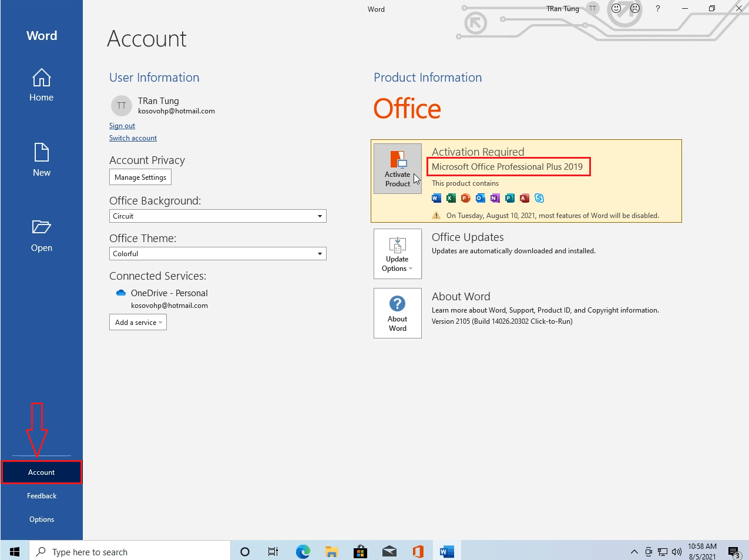Open the Add a service dropdown
The width and height of the screenshot is (749, 560).
coord(138,322)
